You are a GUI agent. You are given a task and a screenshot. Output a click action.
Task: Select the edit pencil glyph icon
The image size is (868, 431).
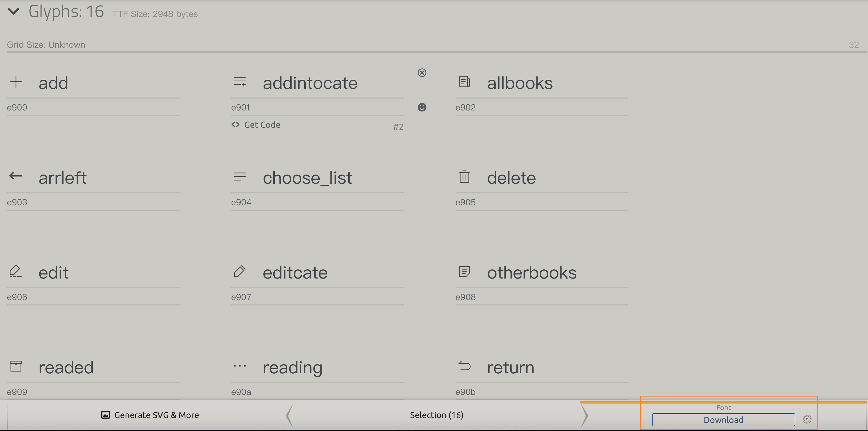[16, 271]
